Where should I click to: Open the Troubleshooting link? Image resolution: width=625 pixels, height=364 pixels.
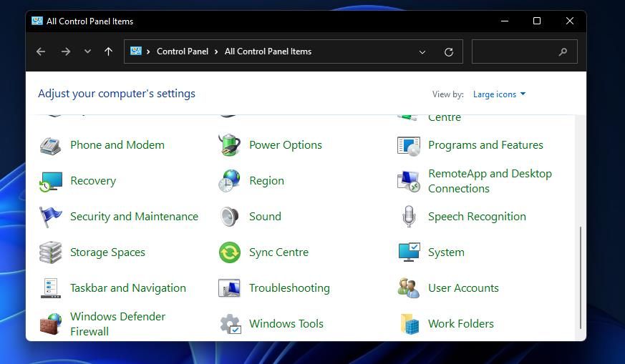point(289,288)
